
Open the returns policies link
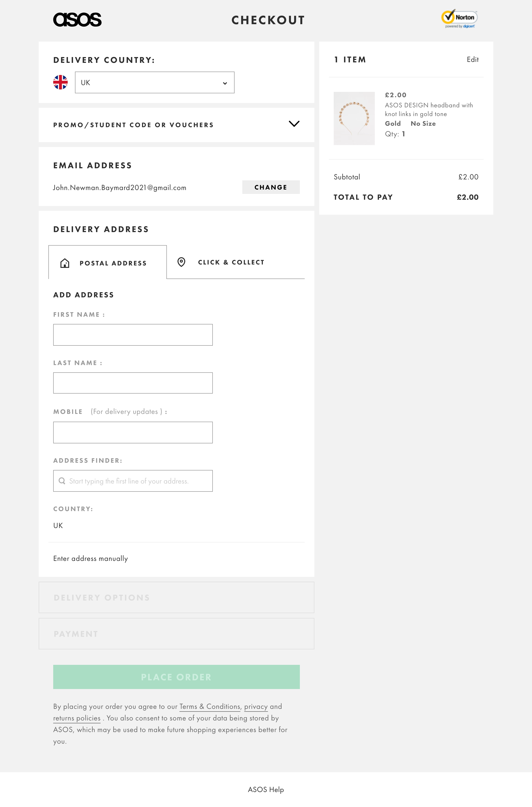[77, 718]
